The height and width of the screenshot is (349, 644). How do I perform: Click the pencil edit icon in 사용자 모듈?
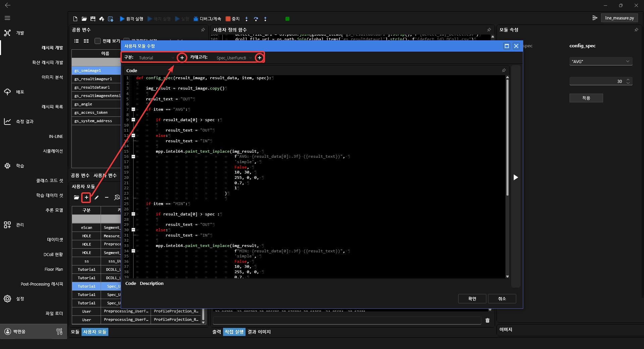click(97, 198)
